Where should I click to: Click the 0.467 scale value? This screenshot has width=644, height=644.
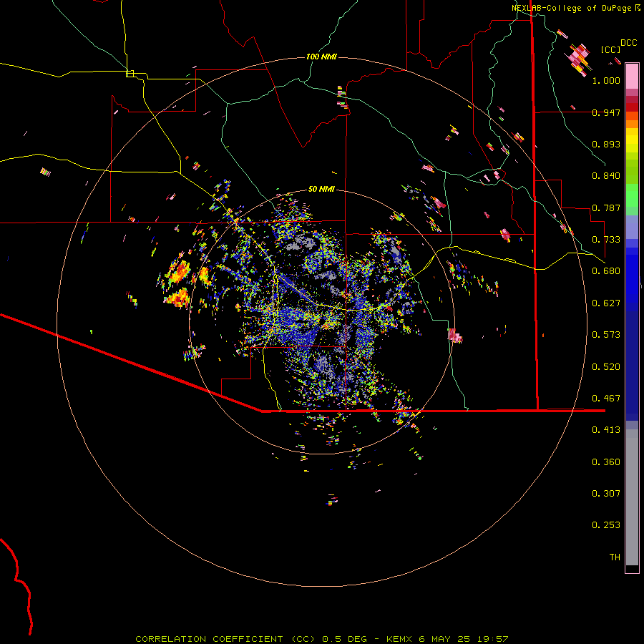(x=606, y=399)
